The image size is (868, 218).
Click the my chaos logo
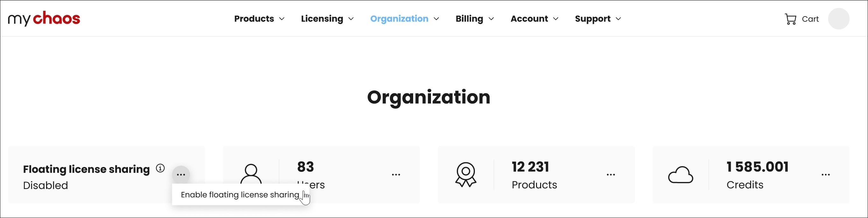[x=44, y=18]
